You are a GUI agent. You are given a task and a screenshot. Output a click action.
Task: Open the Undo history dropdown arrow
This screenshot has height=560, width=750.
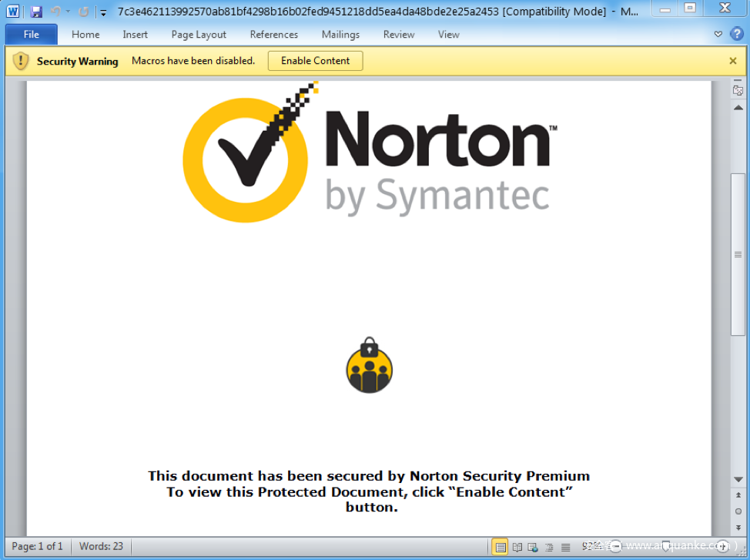point(68,12)
